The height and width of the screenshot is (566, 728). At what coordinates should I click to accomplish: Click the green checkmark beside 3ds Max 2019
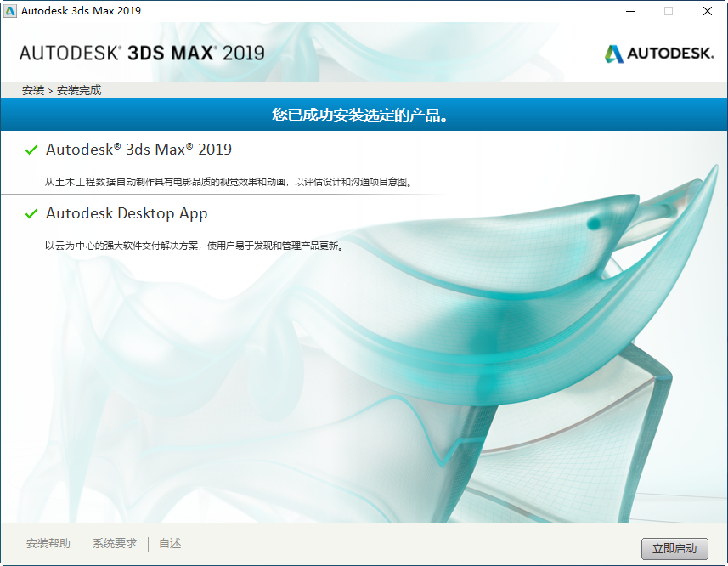coord(31,150)
